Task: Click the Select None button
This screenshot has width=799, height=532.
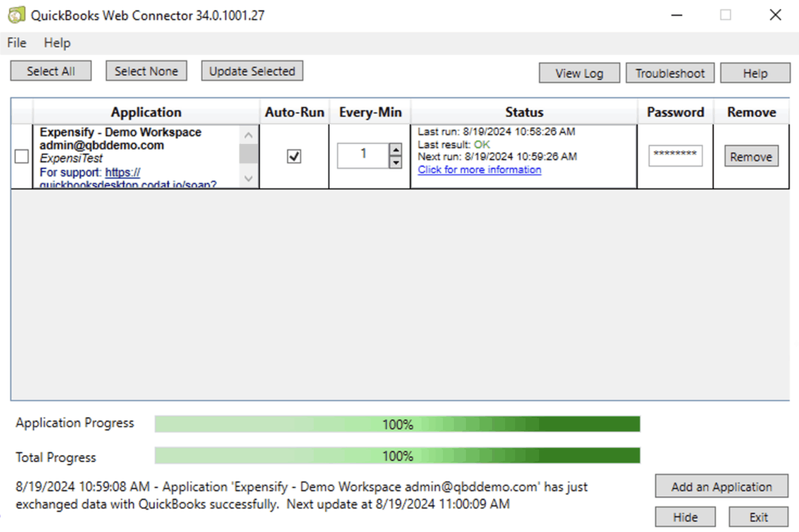Action: pos(146,71)
